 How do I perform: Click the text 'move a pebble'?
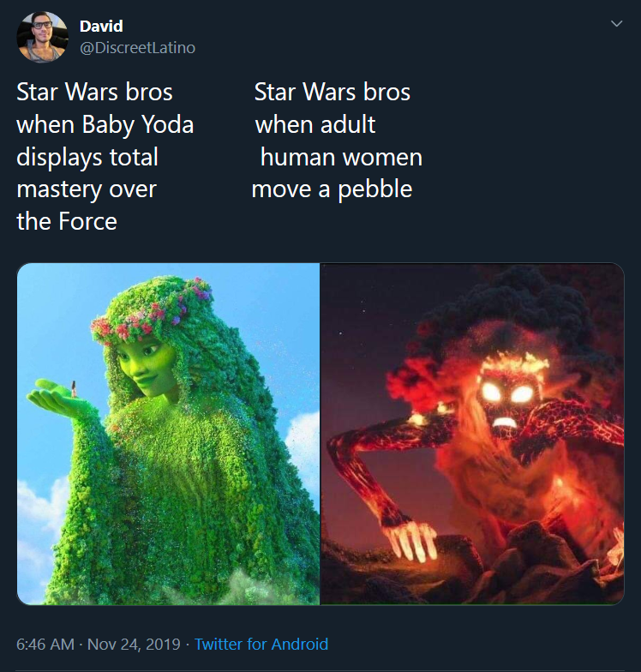coord(332,189)
